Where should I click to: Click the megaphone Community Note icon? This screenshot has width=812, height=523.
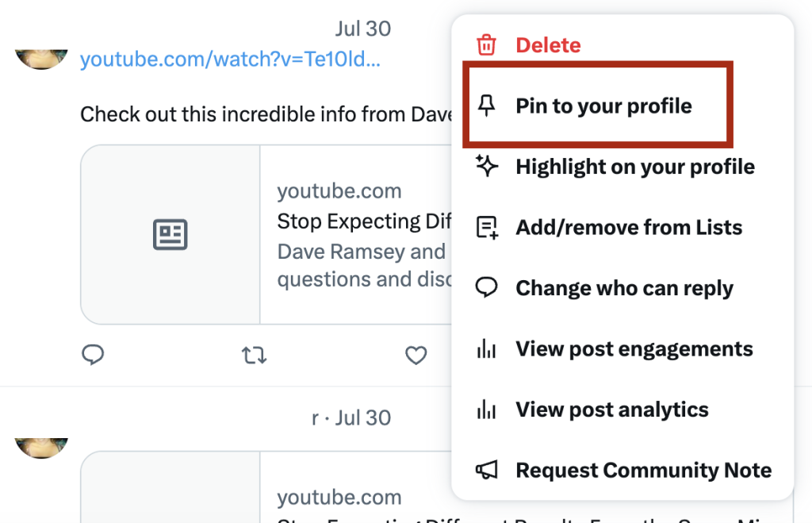coord(486,470)
